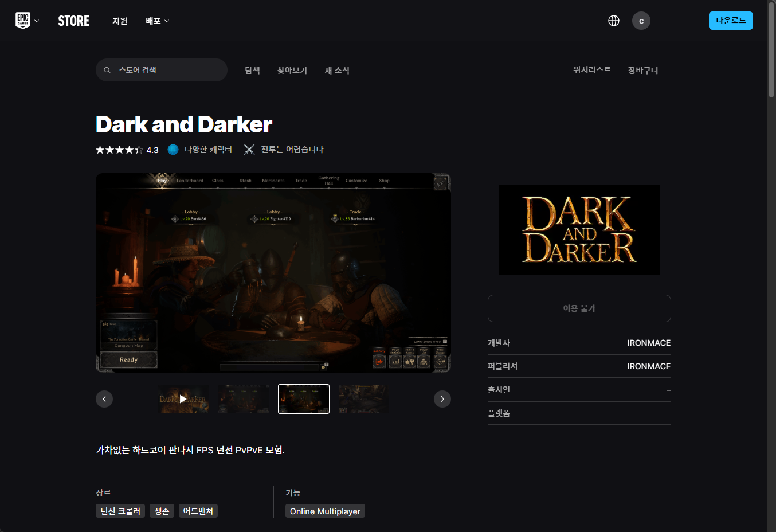
Task: Open the 어드벤처 genre tag
Action: (198, 511)
